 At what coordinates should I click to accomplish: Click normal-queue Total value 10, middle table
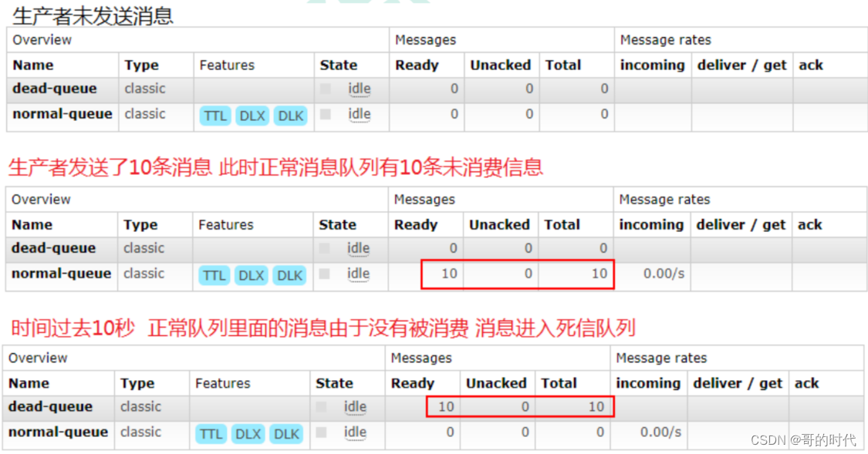click(599, 273)
